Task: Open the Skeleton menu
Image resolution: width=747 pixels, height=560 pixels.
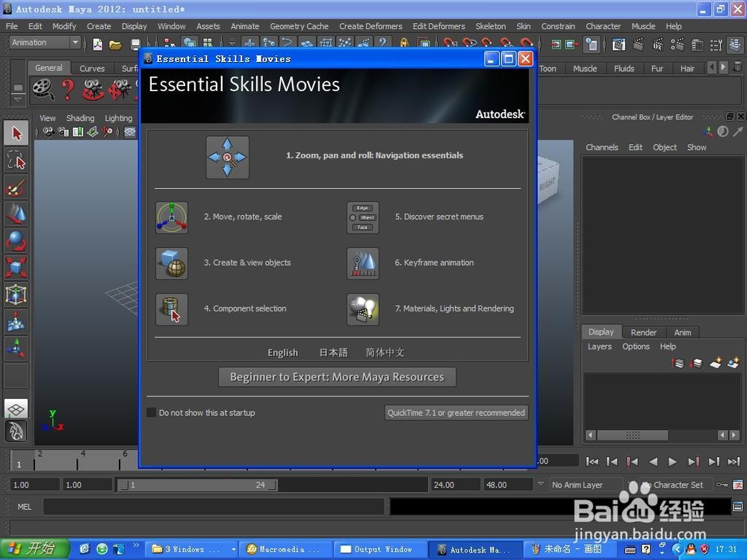Action: pos(490,26)
